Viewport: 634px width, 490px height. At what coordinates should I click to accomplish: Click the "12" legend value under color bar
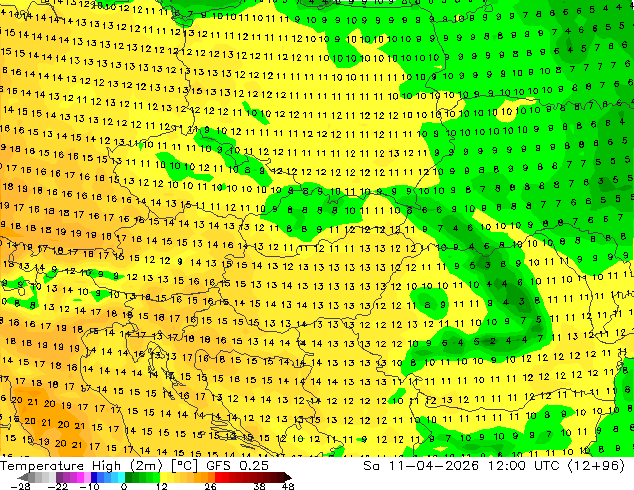click(162, 486)
